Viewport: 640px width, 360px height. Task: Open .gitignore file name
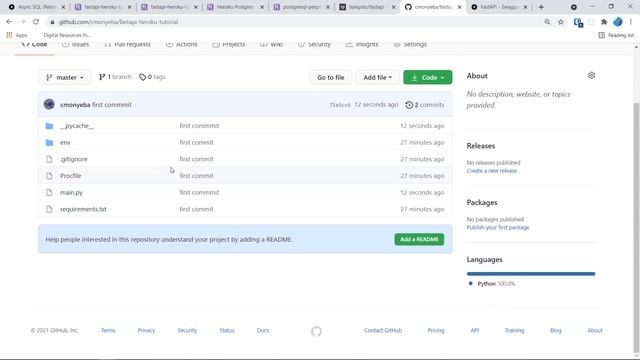(x=74, y=159)
